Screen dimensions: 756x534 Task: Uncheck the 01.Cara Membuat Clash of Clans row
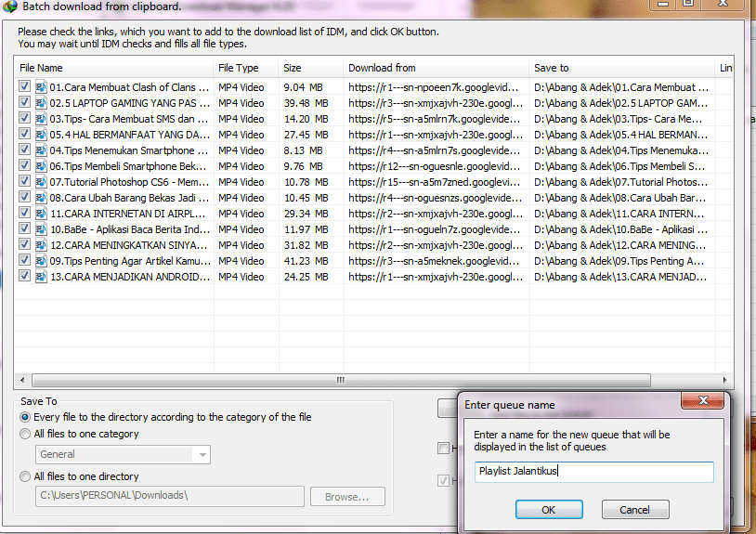pyautogui.click(x=24, y=86)
